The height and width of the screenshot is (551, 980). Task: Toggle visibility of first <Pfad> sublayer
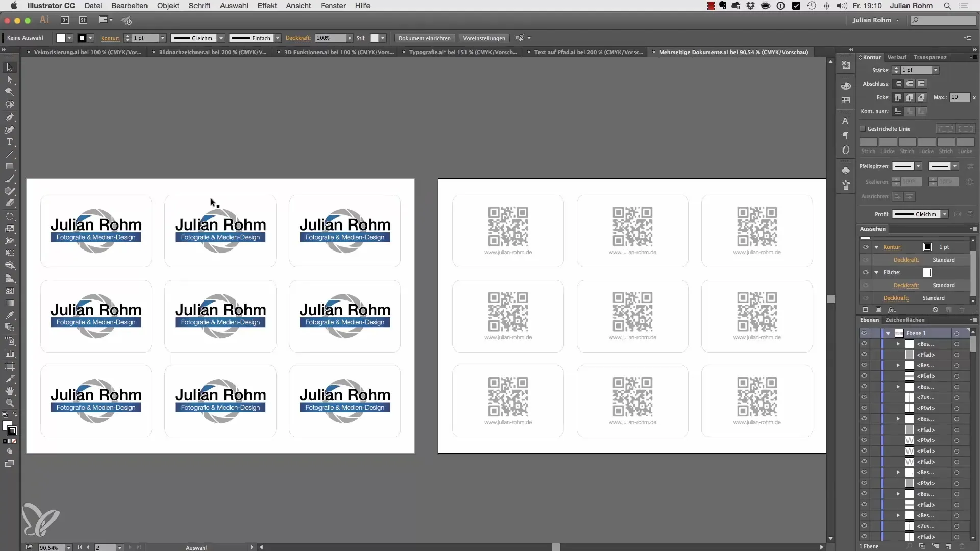coord(864,355)
